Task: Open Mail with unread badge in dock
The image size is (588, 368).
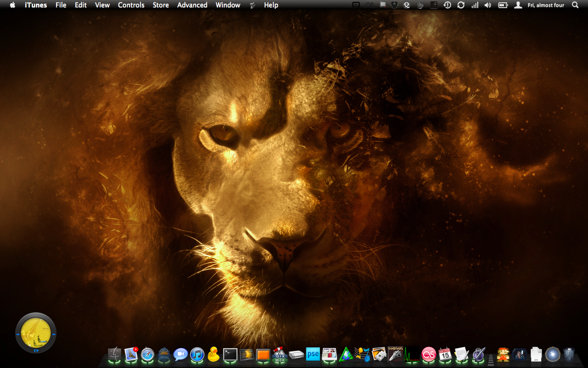Action: pos(131,354)
